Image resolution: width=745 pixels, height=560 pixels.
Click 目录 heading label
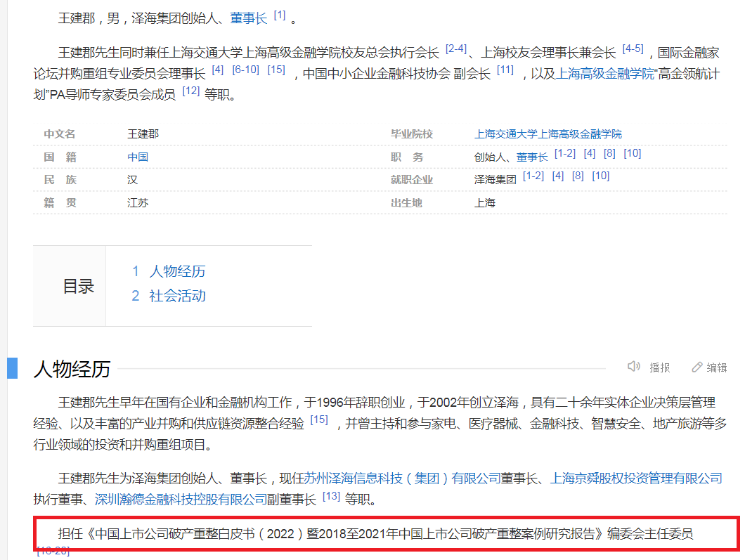[79, 287]
